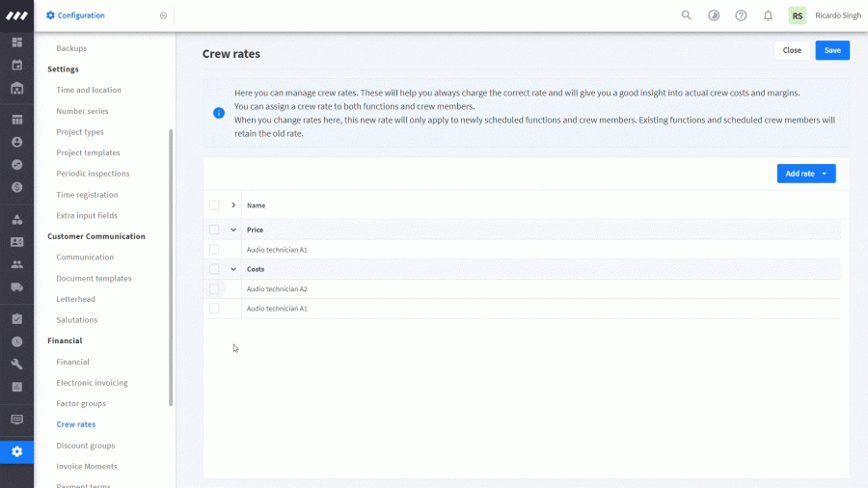
Task: Click the Ricardo Singh user name
Action: click(837, 15)
